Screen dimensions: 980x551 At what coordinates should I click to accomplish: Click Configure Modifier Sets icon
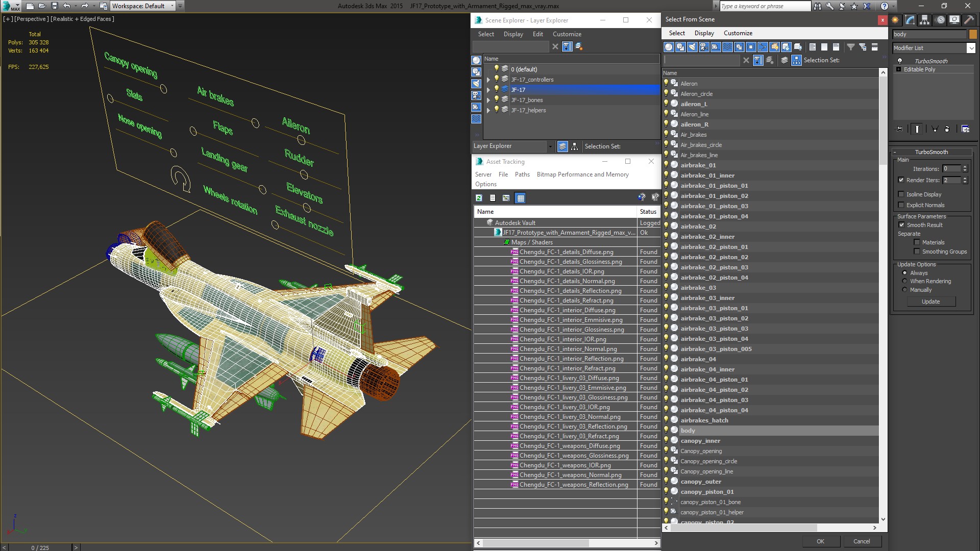(x=965, y=129)
